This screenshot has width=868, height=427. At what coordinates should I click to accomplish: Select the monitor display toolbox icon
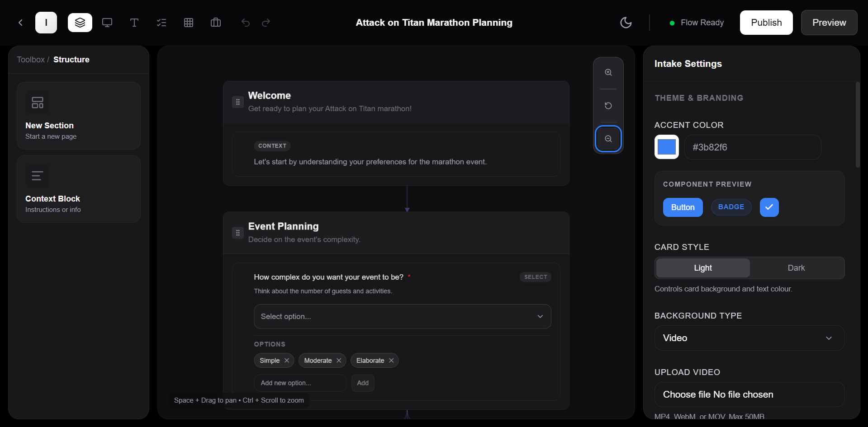coord(107,23)
